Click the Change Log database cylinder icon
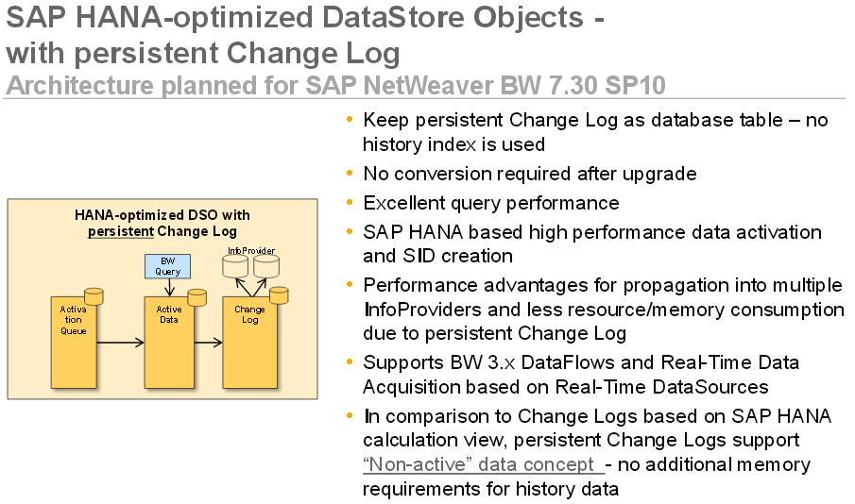 [x=278, y=296]
